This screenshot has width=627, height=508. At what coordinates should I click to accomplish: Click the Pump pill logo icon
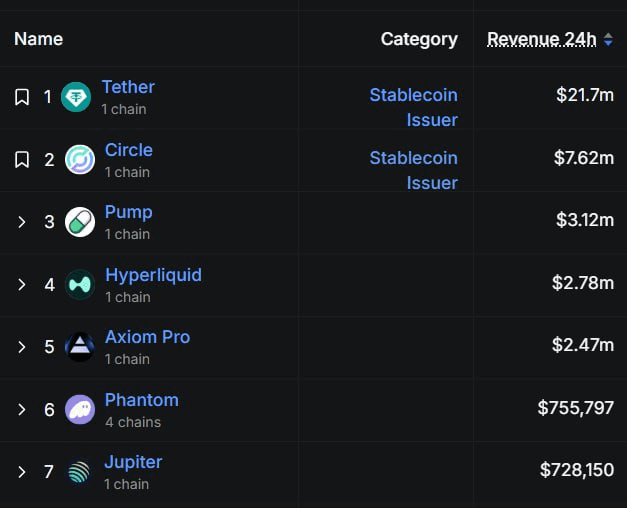(80, 222)
